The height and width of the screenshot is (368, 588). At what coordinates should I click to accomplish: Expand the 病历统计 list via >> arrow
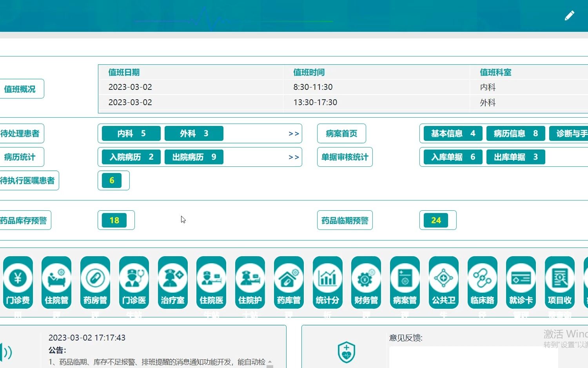point(293,157)
